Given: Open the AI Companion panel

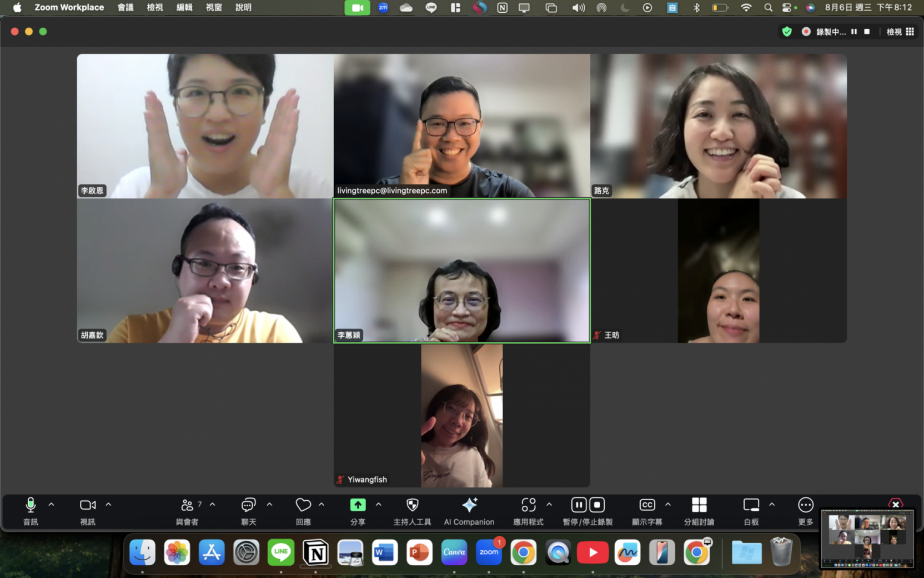Looking at the screenshot, I should click(x=469, y=511).
